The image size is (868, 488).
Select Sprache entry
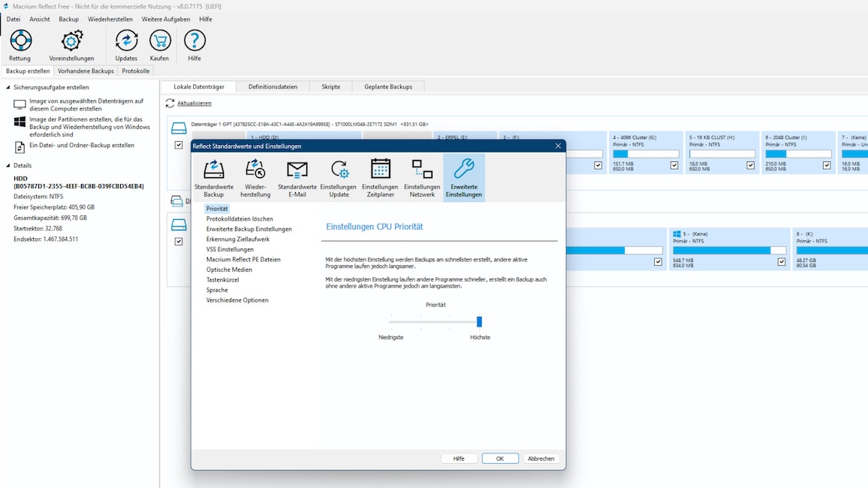tap(217, 290)
